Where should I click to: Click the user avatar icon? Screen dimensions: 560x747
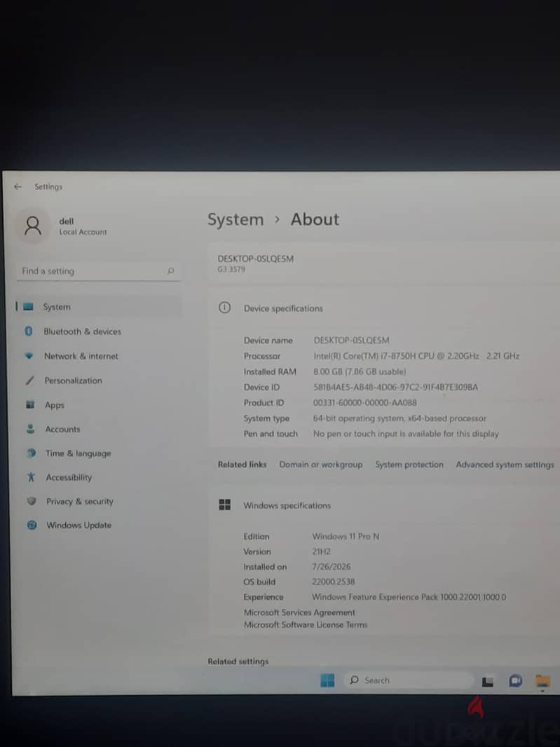(x=33, y=226)
